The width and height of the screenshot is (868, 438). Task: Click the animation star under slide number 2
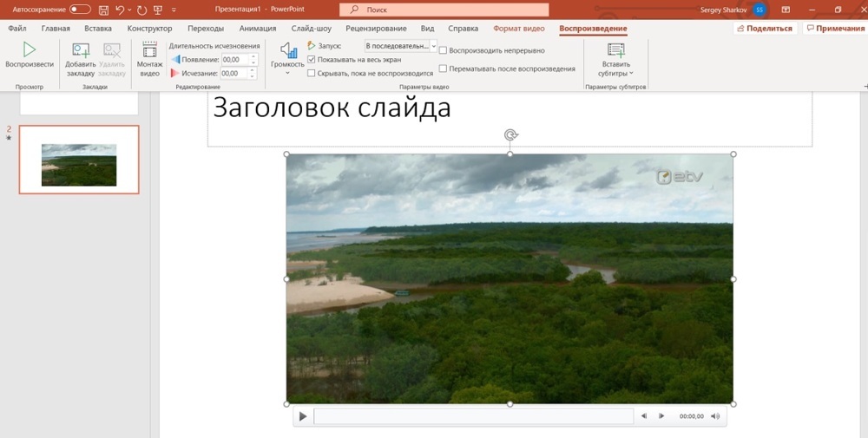(x=9, y=138)
